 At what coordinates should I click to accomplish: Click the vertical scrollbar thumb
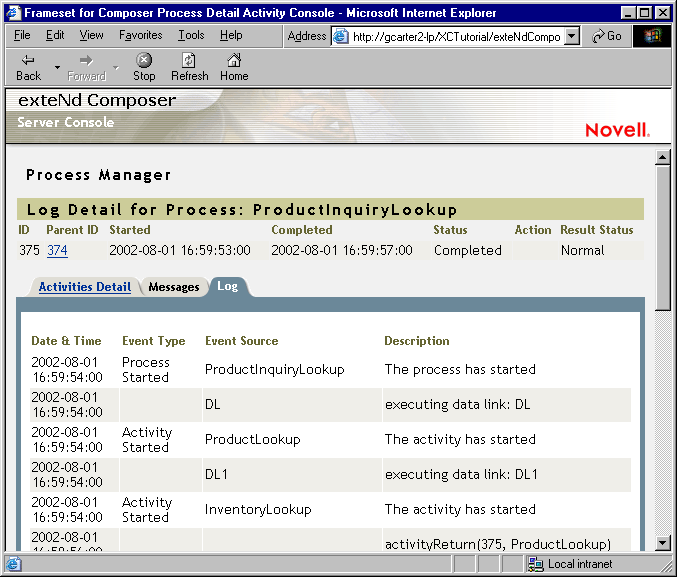point(662,238)
